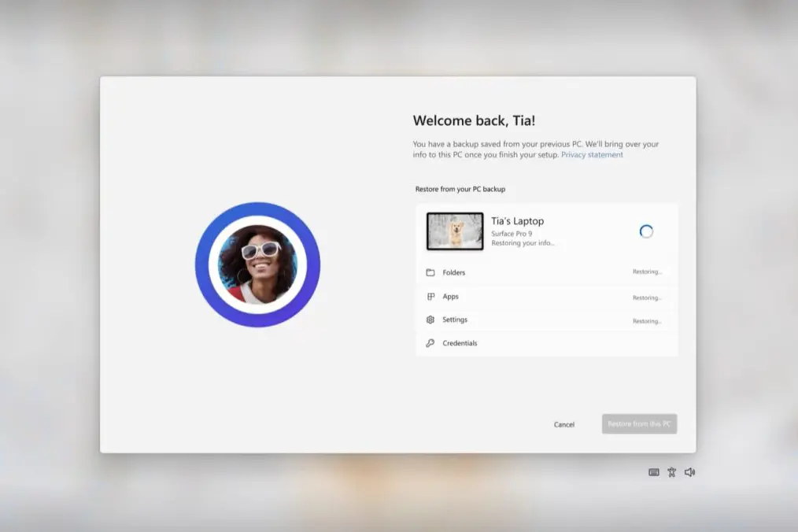Click the spinning progress indicator
This screenshot has width=798, height=532.
(x=646, y=231)
